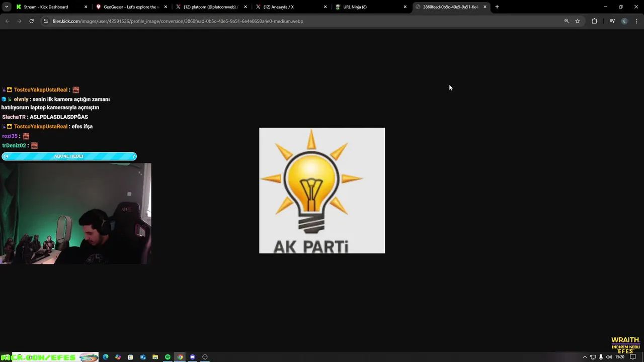644x362 pixels.
Task: Click the elvnly chat username
Action: click(21, 100)
